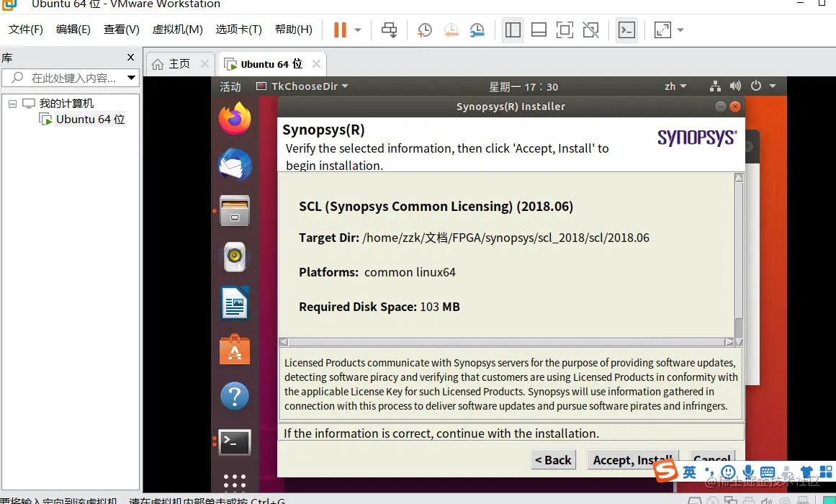This screenshot has width=836, height=504.
Task: Open Terminal from the dock
Action: [235, 442]
